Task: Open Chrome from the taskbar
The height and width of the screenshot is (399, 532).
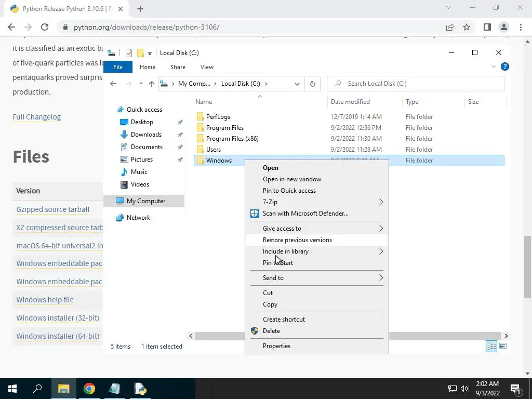Action: 89,389
